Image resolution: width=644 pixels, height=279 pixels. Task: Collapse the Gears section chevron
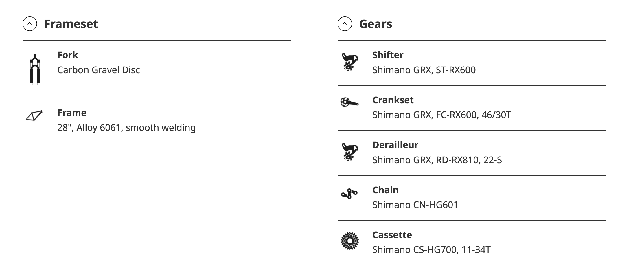tap(345, 24)
